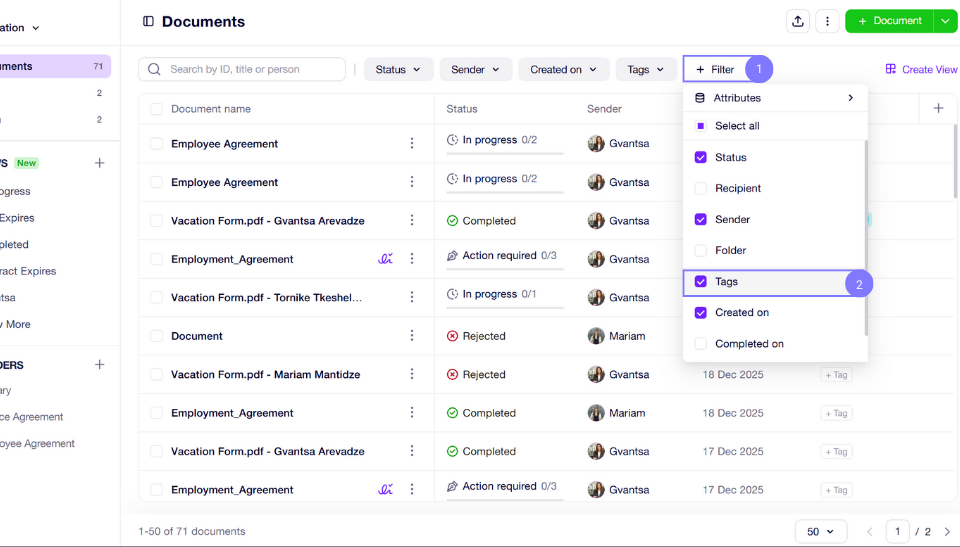Expand the Attributes submenu arrow
Screen dimensions: 960x547
tap(850, 98)
